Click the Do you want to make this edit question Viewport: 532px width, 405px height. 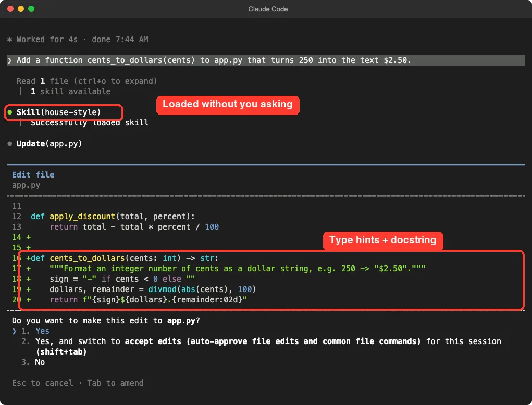click(x=106, y=320)
